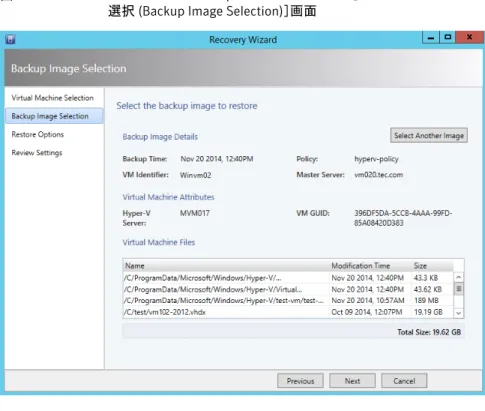
Task: Select file row with test-vm/test-... path
Action: (288, 300)
